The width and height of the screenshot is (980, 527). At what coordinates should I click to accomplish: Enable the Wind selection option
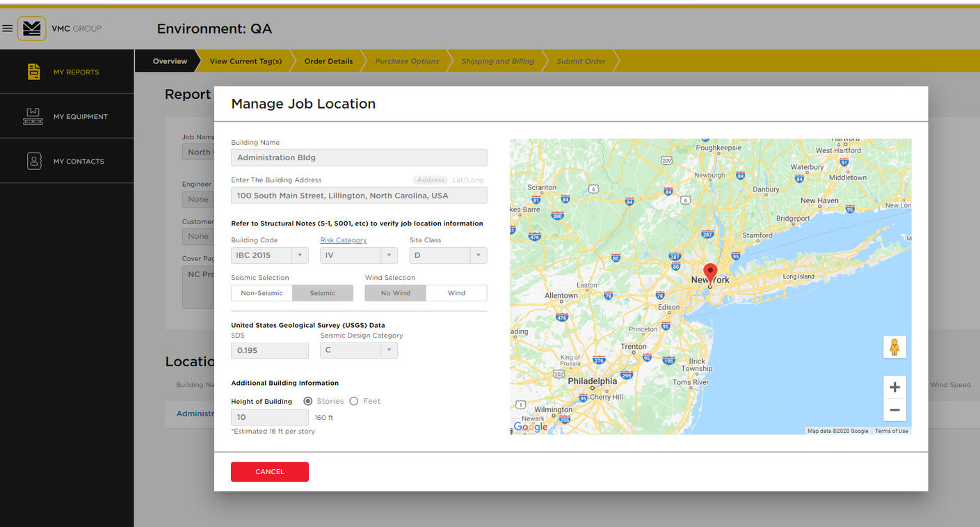click(x=456, y=293)
